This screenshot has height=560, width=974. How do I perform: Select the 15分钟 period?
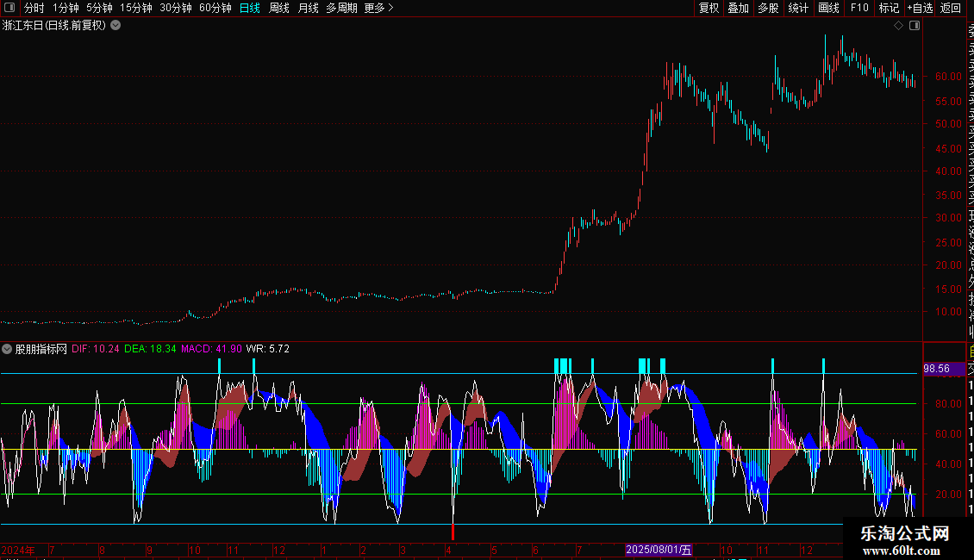(x=136, y=8)
